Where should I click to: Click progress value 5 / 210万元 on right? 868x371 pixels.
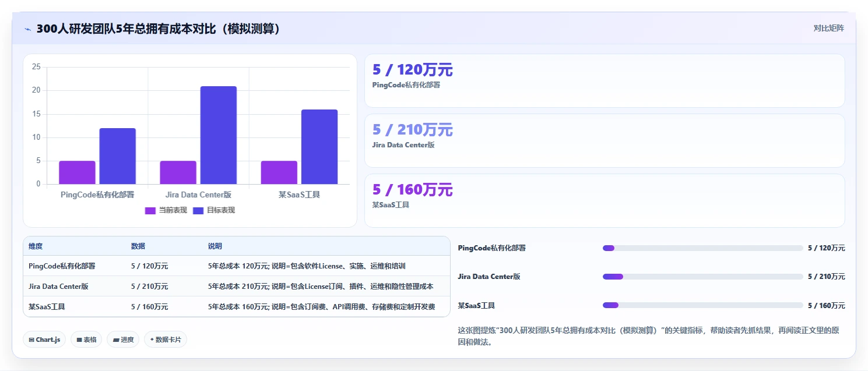[826, 277]
